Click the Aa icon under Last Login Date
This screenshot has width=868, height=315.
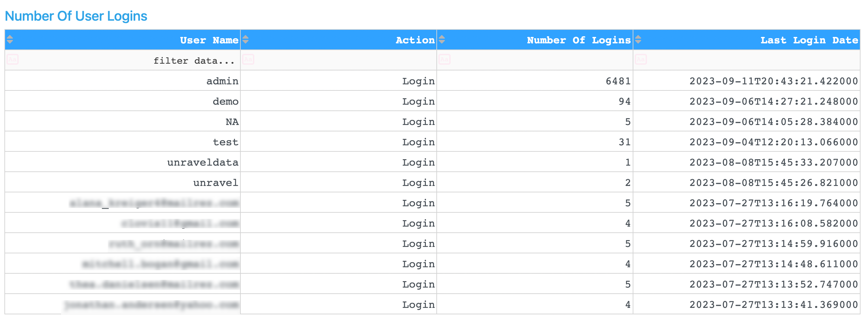pos(640,59)
